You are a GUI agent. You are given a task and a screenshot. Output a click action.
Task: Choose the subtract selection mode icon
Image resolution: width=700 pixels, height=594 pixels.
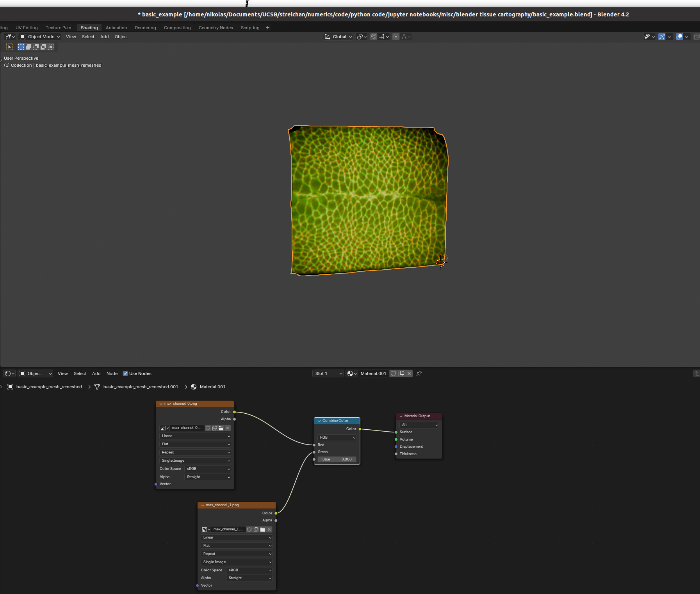click(36, 47)
